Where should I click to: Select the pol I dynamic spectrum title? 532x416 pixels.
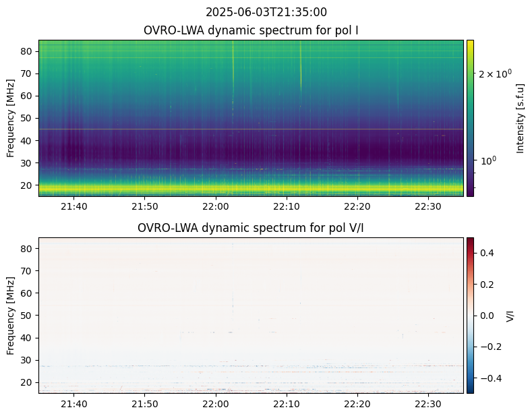(x=251, y=30)
